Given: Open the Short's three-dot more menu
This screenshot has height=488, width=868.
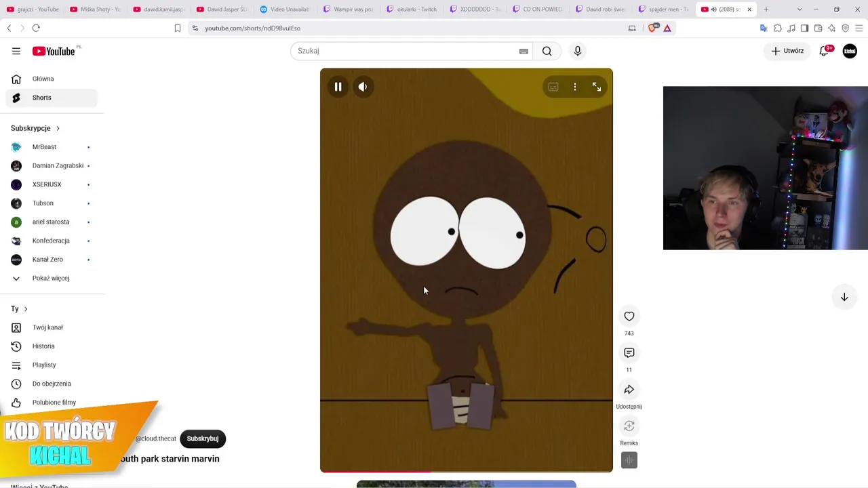Looking at the screenshot, I should point(575,87).
